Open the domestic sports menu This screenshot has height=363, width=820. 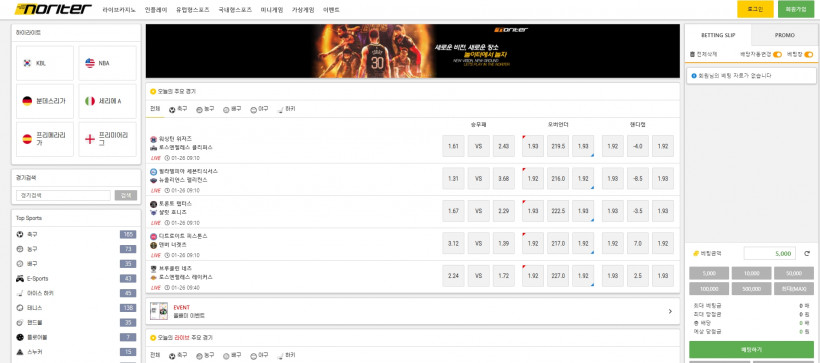tap(235, 9)
